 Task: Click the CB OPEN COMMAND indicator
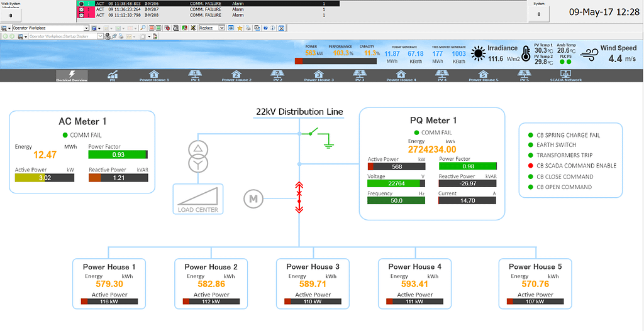[x=530, y=187]
